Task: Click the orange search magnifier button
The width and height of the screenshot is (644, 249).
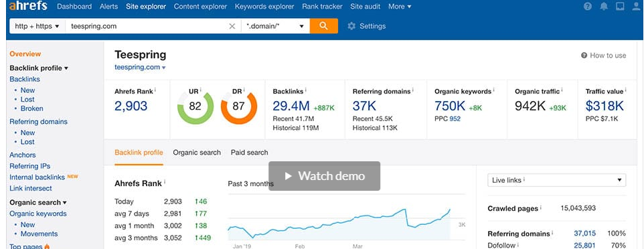Action: [323, 26]
